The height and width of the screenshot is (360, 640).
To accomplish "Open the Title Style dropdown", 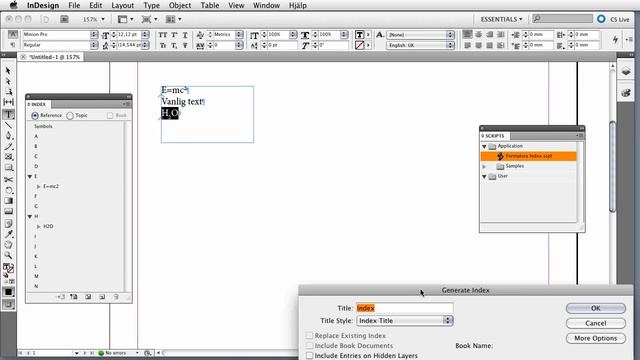I will 404,321.
